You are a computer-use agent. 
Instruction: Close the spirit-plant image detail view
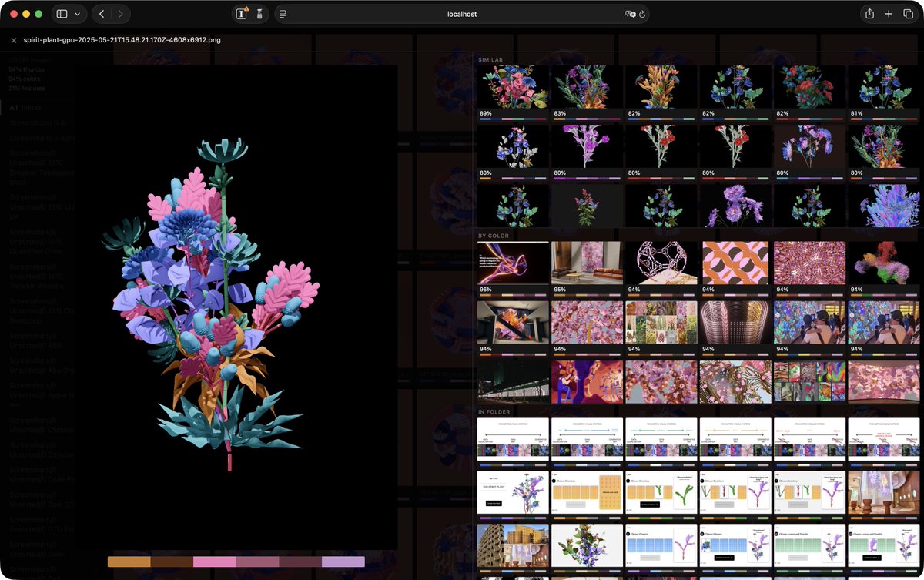(14, 40)
